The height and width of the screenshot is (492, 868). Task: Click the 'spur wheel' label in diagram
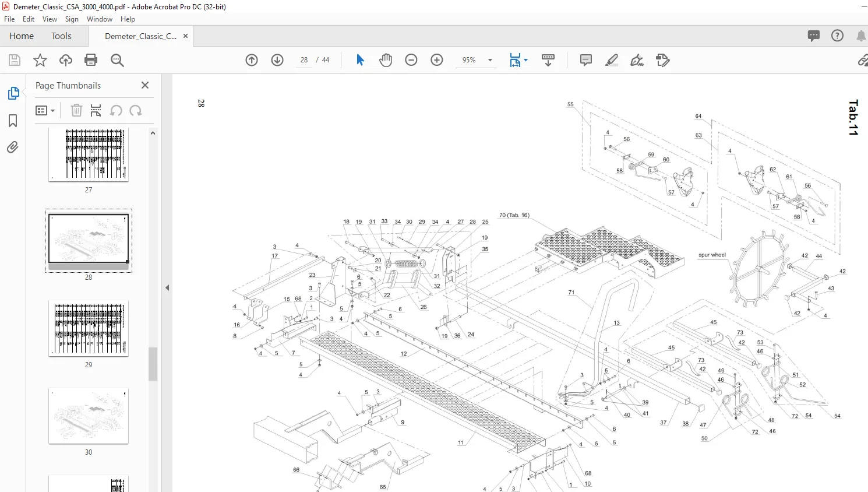(x=712, y=255)
